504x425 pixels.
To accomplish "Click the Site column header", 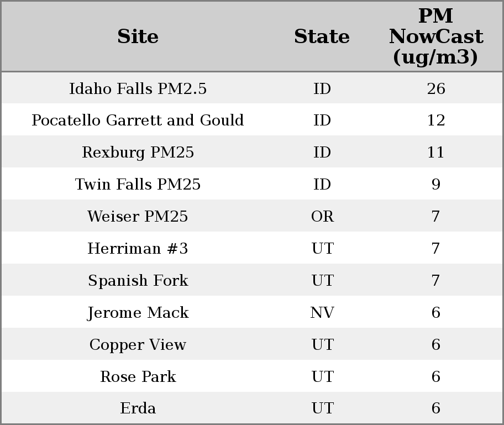I will [x=138, y=36].
